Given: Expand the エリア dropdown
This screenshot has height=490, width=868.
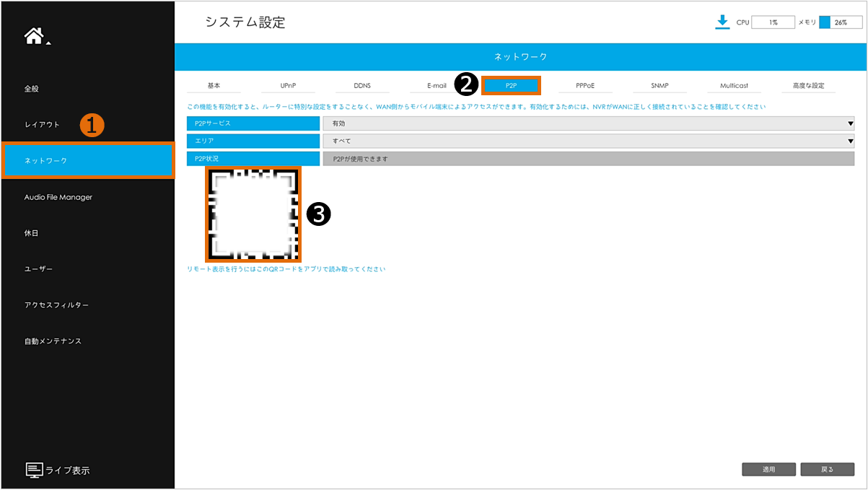Looking at the screenshot, I should click(x=588, y=141).
